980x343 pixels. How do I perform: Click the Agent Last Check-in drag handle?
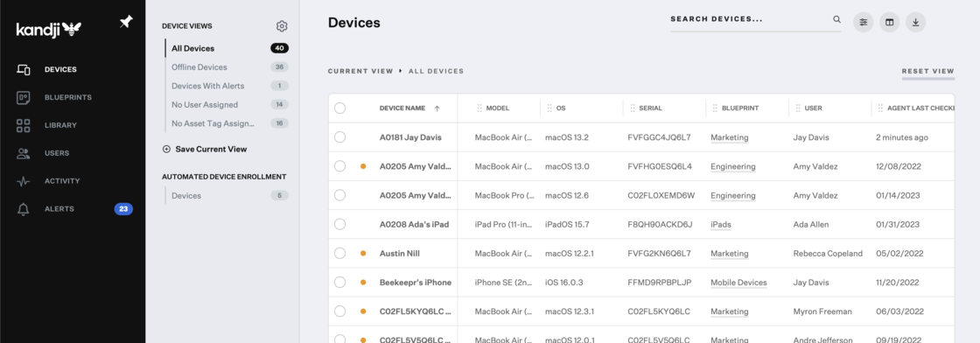(880, 108)
